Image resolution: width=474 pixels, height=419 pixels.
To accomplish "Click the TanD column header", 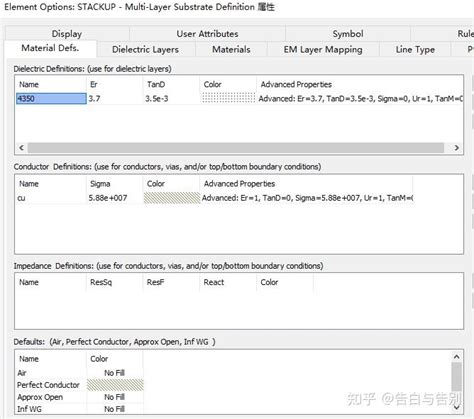I will coord(171,85).
